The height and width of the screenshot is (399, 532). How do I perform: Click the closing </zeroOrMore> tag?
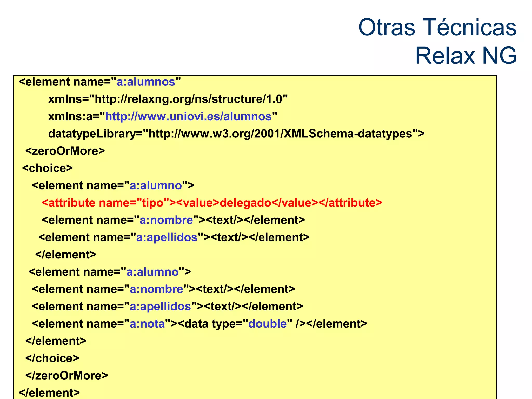coord(66,376)
